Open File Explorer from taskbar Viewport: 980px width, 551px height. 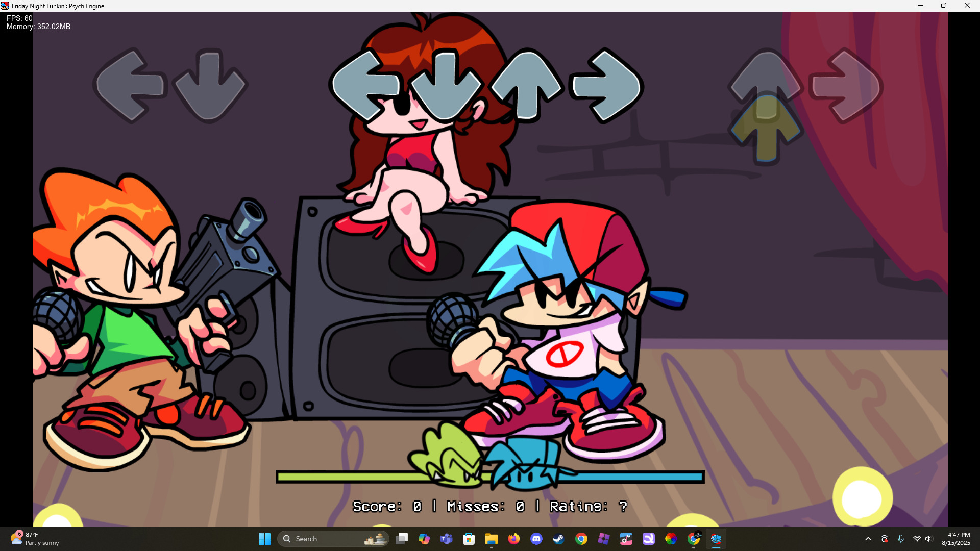click(x=492, y=539)
